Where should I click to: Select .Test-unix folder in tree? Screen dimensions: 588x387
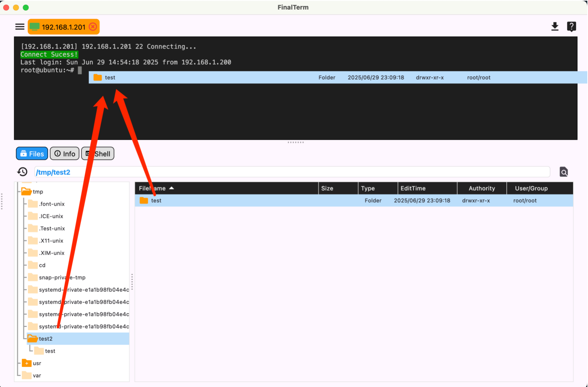[x=52, y=228]
